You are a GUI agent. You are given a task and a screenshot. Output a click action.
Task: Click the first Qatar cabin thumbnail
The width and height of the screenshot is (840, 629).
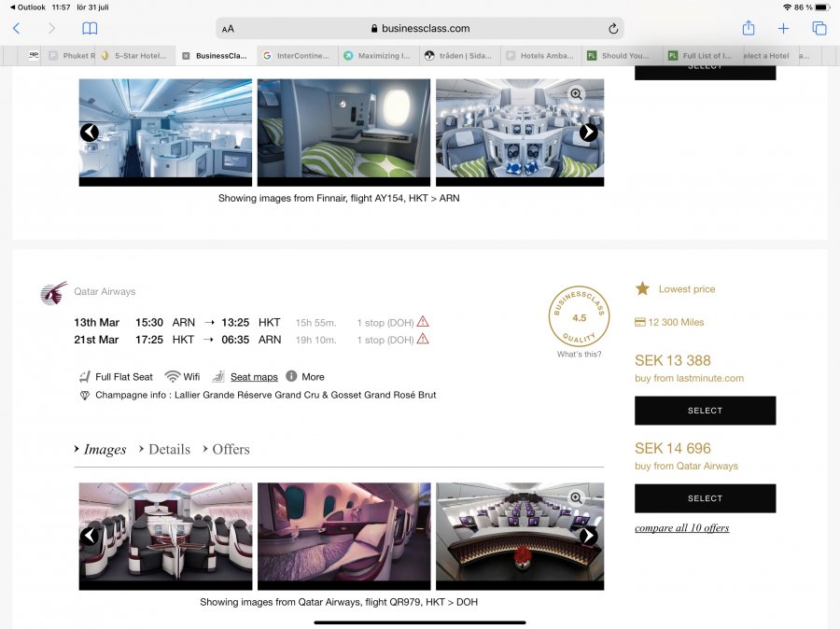(165, 536)
